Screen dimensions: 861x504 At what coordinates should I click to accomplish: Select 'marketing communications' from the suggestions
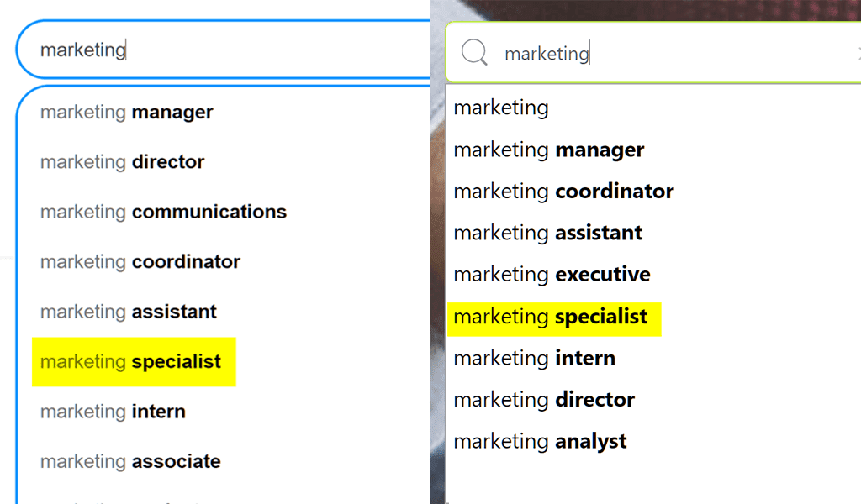[x=162, y=212]
